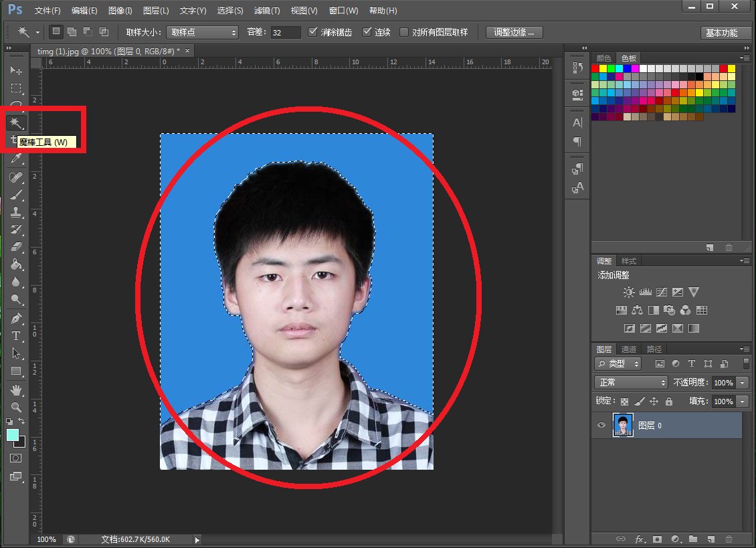The image size is (756, 548).
Task: Toggle the 消除锯齿 (anti-alias) checkbox
Action: click(313, 32)
